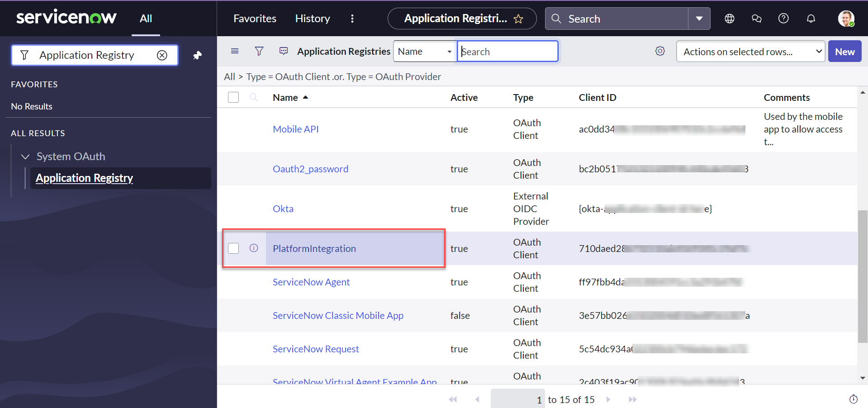
Task: Click the New button
Action: (x=844, y=51)
